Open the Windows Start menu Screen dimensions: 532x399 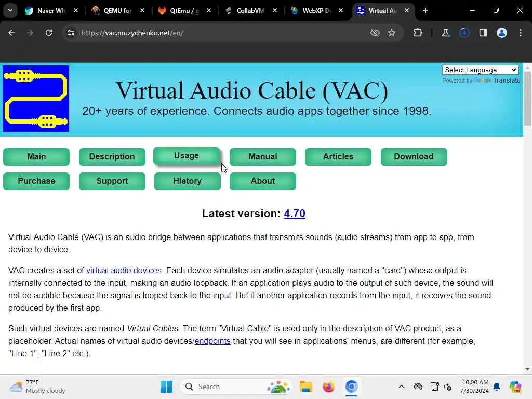point(166,387)
